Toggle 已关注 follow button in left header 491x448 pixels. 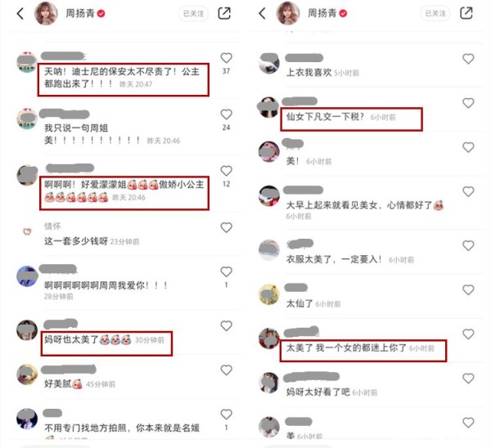193,13
